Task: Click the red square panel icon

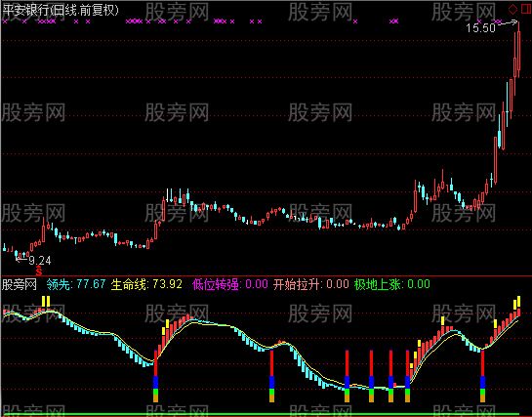Action: pyautogui.click(x=526, y=9)
